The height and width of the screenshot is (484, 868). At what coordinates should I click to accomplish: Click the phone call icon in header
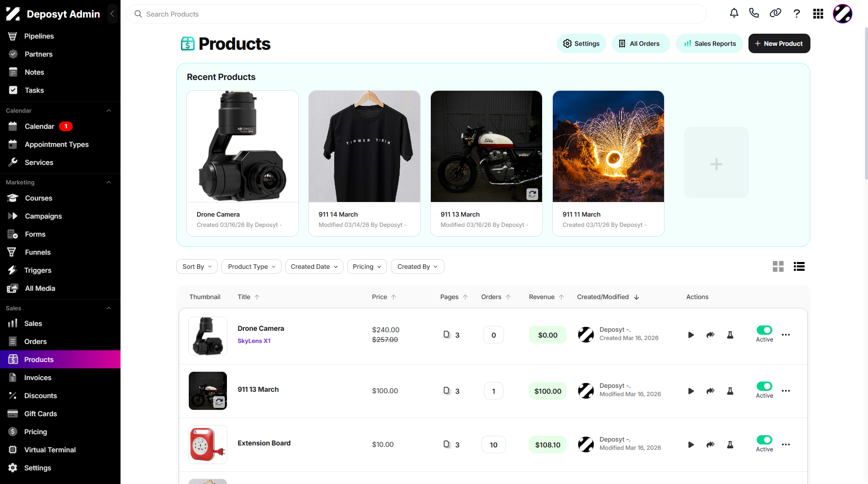(x=754, y=13)
